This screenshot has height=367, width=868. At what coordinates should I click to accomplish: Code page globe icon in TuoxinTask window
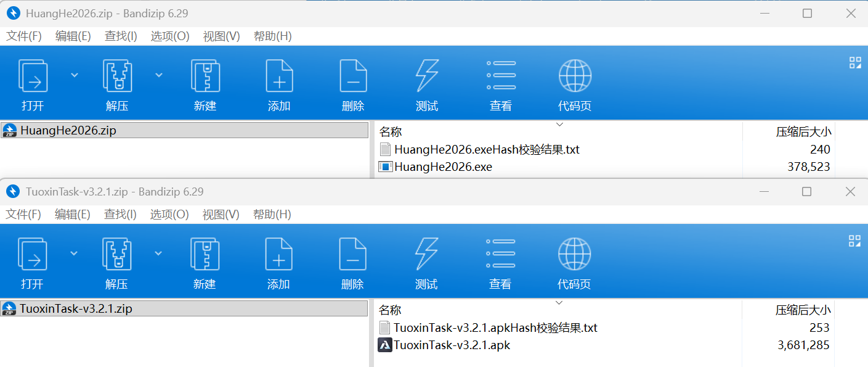tap(574, 254)
